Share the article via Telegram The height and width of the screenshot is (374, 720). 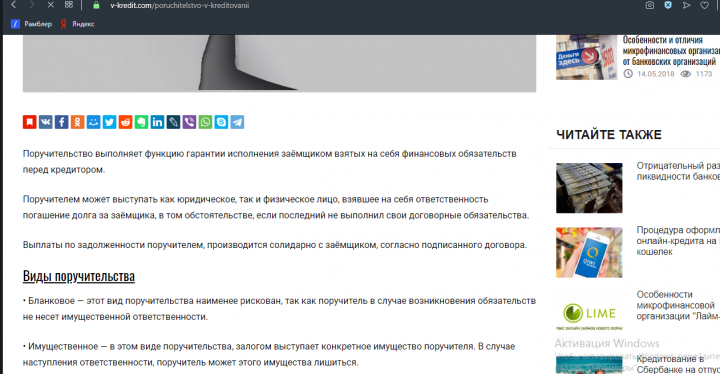click(x=237, y=122)
